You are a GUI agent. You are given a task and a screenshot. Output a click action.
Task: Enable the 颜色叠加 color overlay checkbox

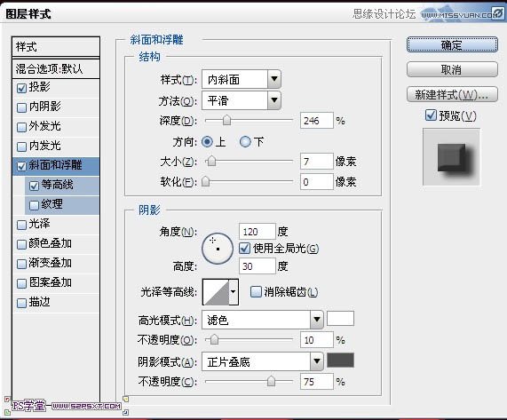point(21,244)
